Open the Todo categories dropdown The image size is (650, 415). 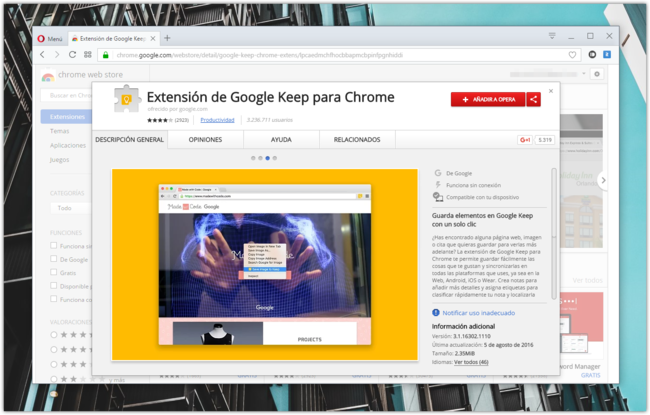click(71, 208)
